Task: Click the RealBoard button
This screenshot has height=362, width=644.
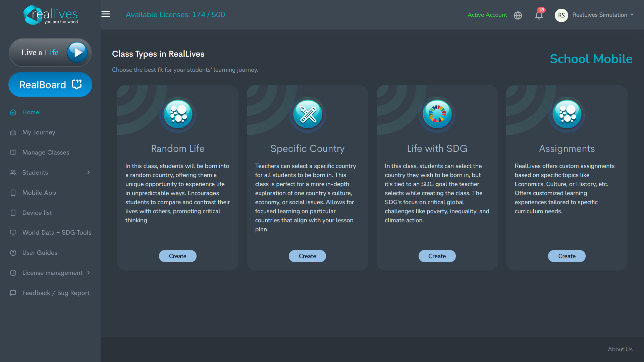Action: (x=50, y=84)
